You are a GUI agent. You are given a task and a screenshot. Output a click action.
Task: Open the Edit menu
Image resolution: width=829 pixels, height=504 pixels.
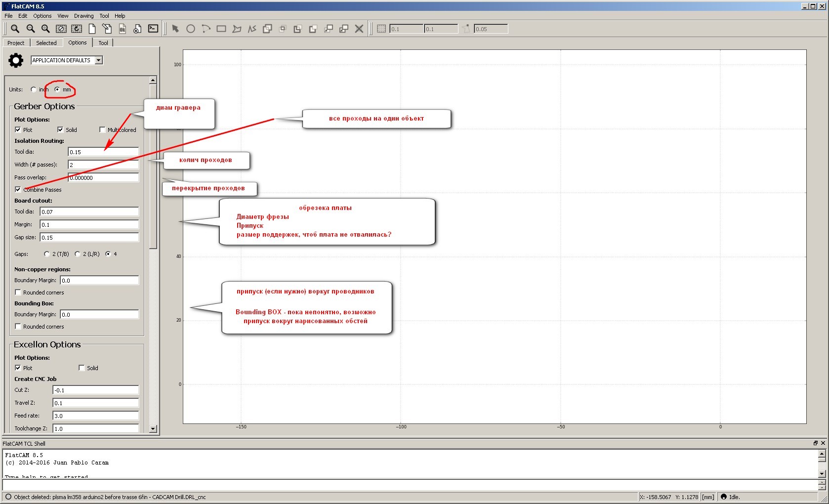pos(23,16)
